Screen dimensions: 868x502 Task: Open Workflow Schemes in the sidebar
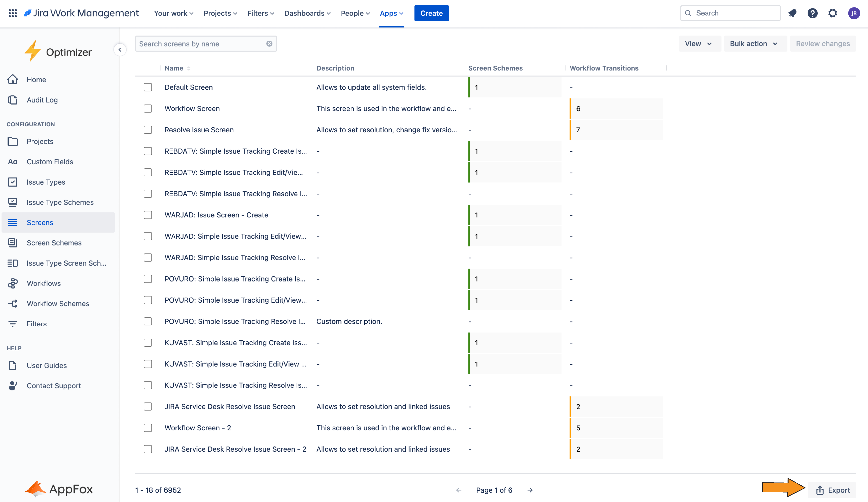pyautogui.click(x=57, y=303)
